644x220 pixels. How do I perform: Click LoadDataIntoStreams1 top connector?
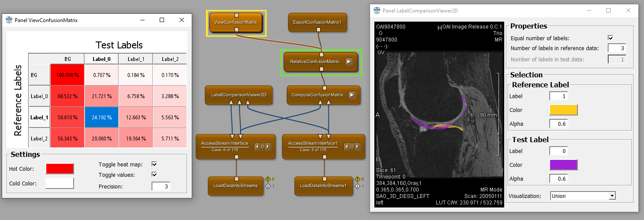click(324, 179)
